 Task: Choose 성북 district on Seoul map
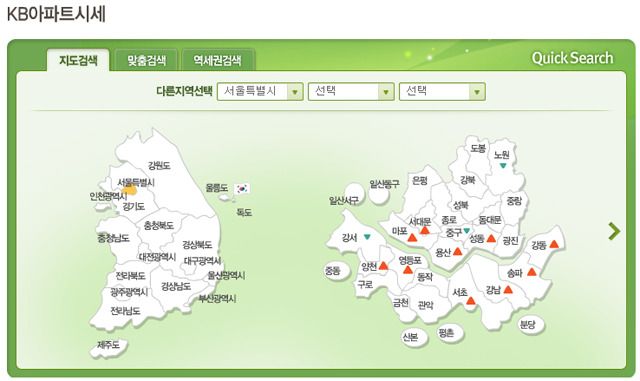(460, 205)
